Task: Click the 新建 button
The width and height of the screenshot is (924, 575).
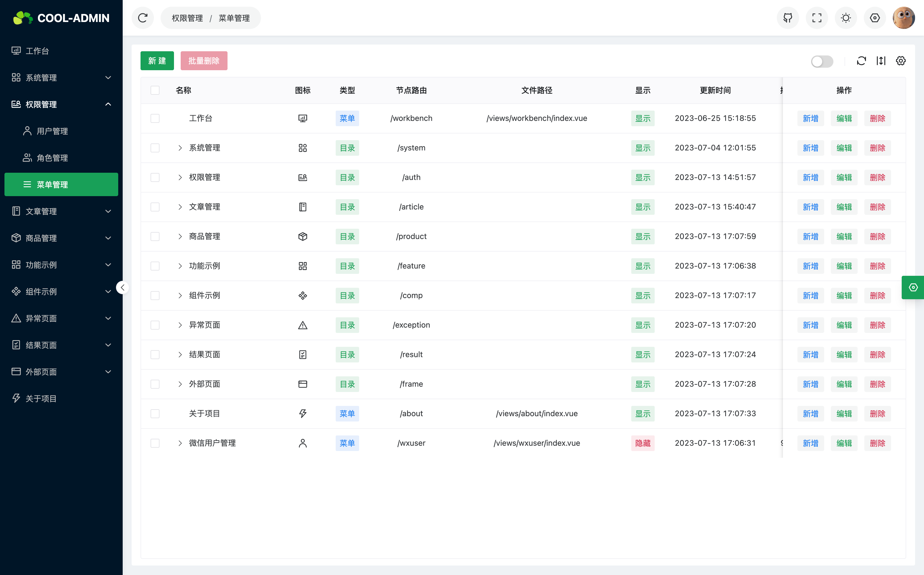Action: 157,60
